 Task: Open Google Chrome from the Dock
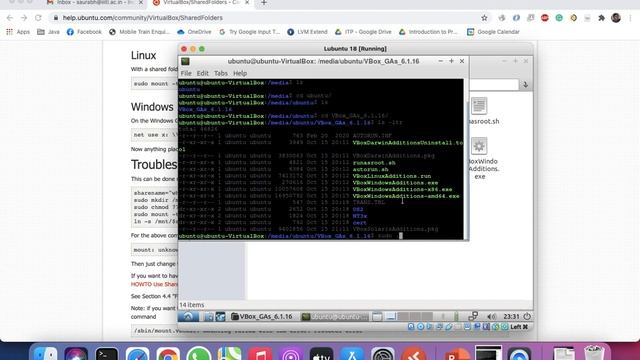168,354
